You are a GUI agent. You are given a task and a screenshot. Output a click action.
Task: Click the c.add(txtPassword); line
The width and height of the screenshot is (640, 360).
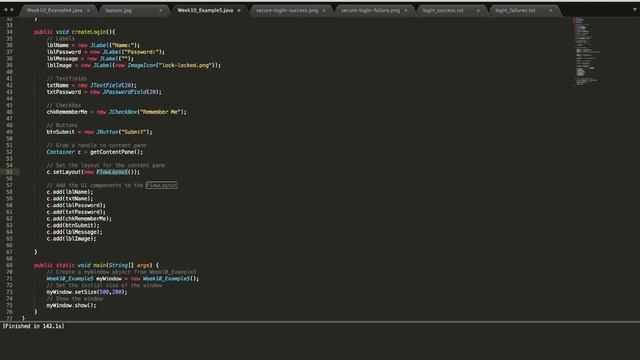[x=76, y=212]
